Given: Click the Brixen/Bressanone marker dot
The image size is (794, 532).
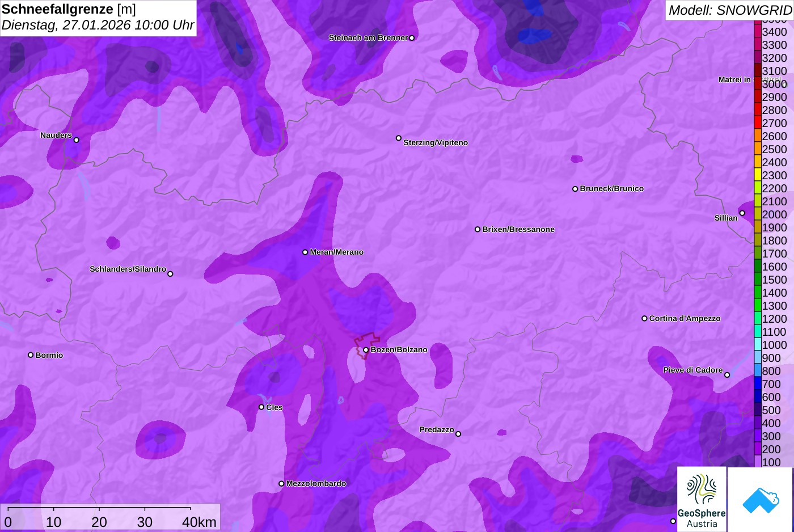Looking at the screenshot, I should [x=478, y=230].
